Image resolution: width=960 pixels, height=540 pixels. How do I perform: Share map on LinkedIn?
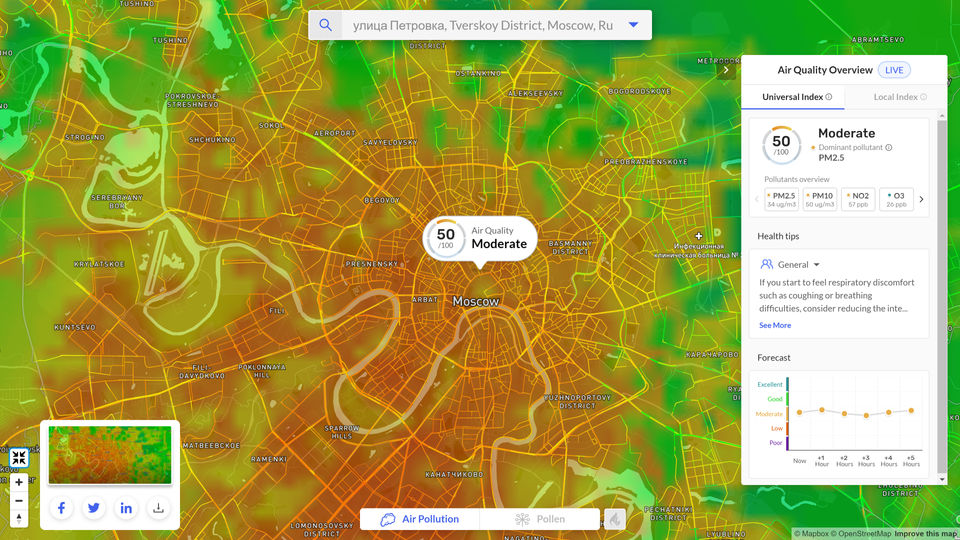[x=126, y=508]
